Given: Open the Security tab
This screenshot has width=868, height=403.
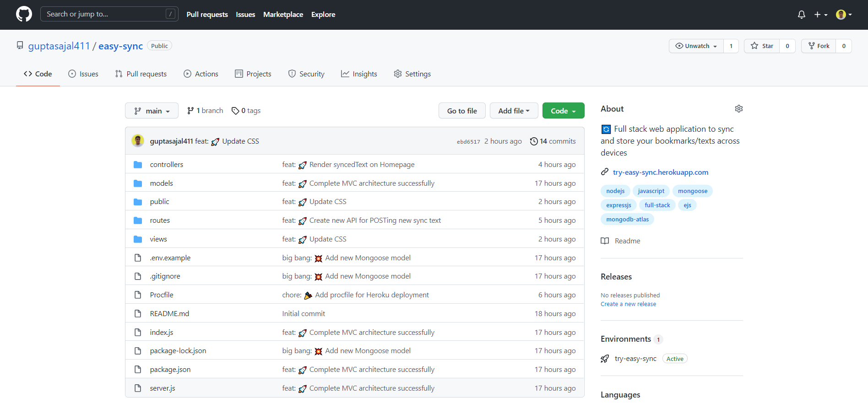Looking at the screenshot, I should pos(306,74).
